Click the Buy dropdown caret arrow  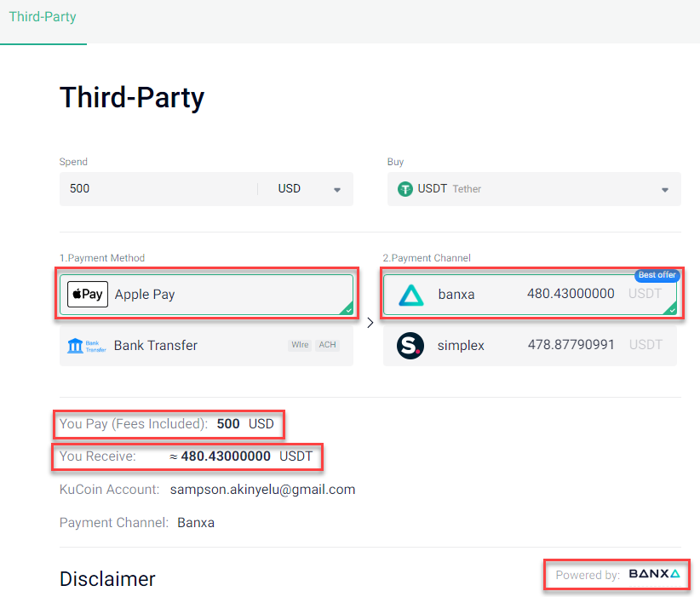coord(665,190)
